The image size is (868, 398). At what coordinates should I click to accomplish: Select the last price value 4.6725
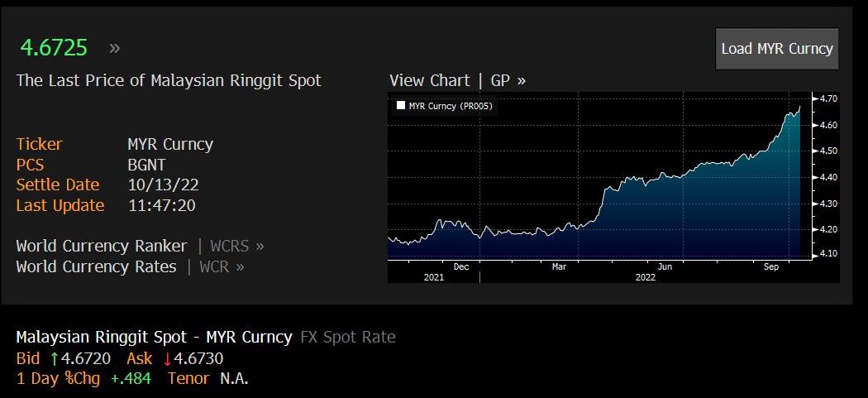[54, 47]
